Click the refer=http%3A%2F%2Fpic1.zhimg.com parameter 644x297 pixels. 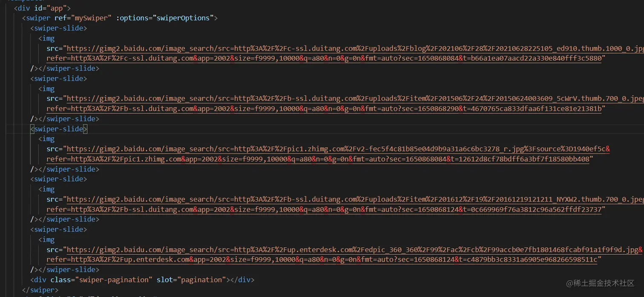pos(114,159)
